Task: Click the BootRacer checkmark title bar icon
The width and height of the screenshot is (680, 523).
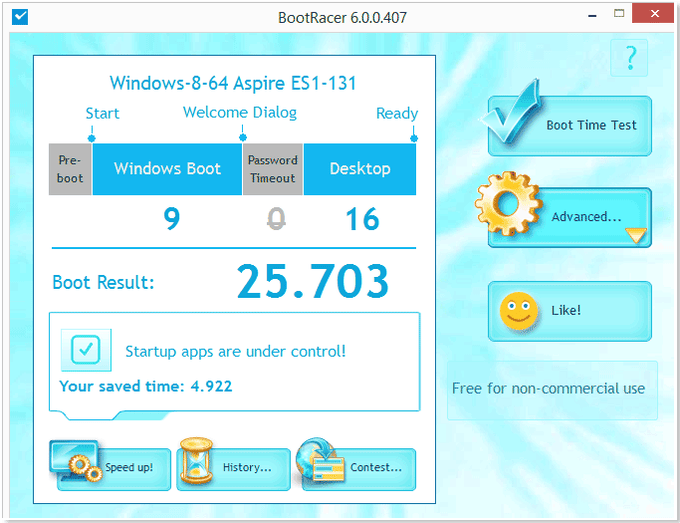Action: click(x=20, y=17)
